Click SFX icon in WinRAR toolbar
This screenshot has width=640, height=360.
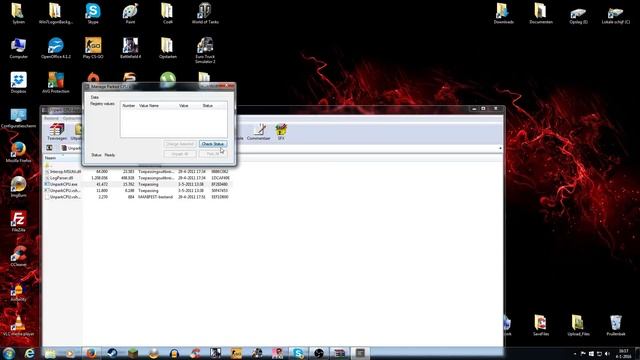click(x=281, y=132)
